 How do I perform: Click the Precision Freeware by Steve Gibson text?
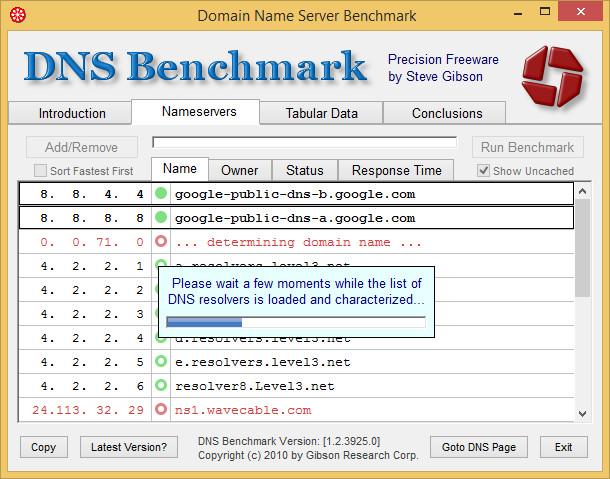point(443,68)
